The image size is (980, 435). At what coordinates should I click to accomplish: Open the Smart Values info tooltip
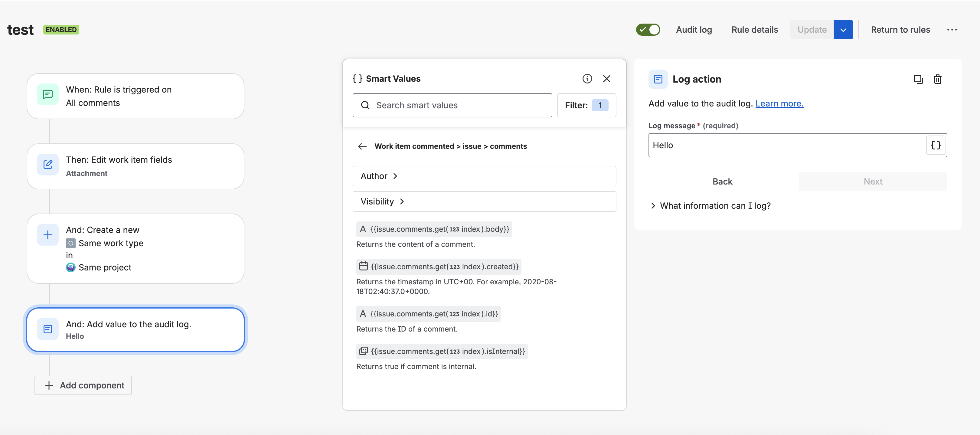pyautogui.click(x=587, y=79)
